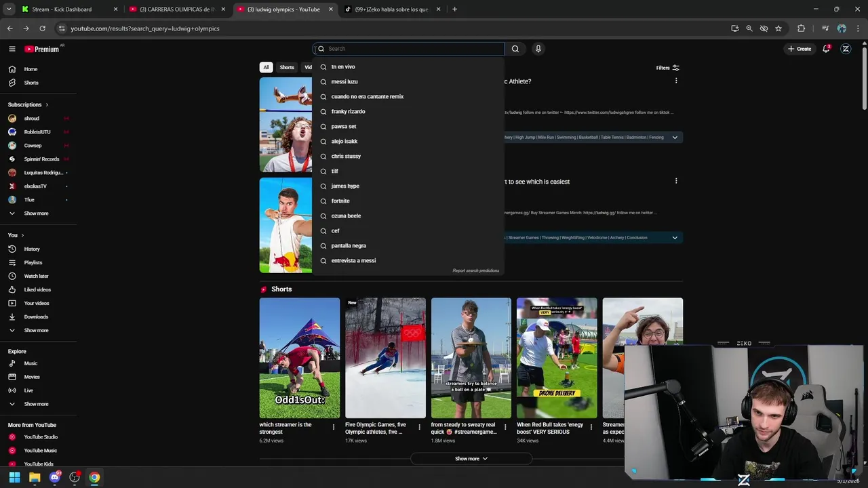Image resolution: width=868 pixels, height=488 pixels.
Task: Open a new browser tab
Action: coord(454,9)
